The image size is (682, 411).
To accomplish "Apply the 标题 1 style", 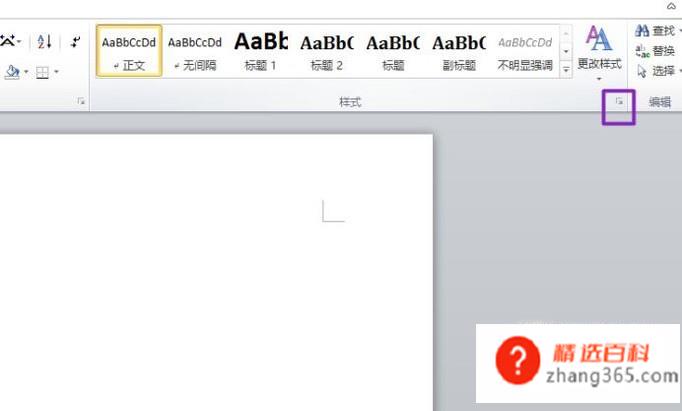I will pos(261,51).
